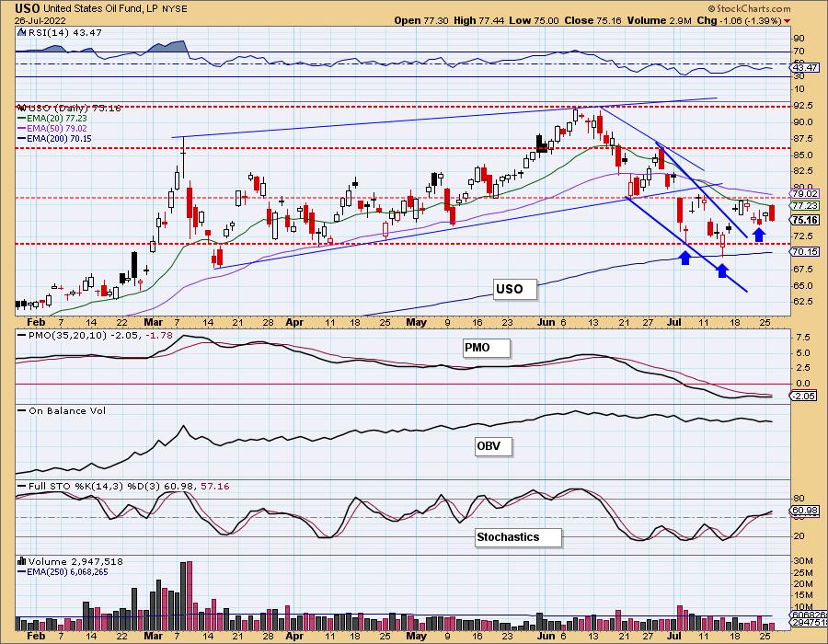Click the -2.05 PMO value tag
Viewport: 828px width, 644px height.
(803, 396)
